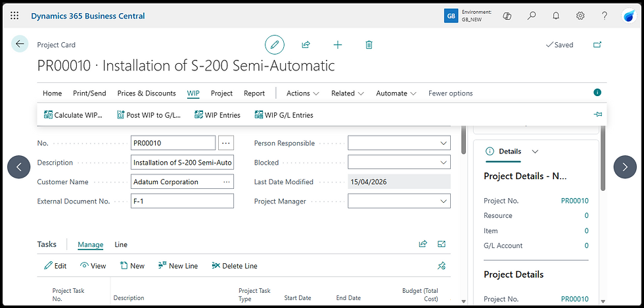Screen dimensions: 644x308
Task: Delete the project with trash icon
Action: tap(369, 45)
